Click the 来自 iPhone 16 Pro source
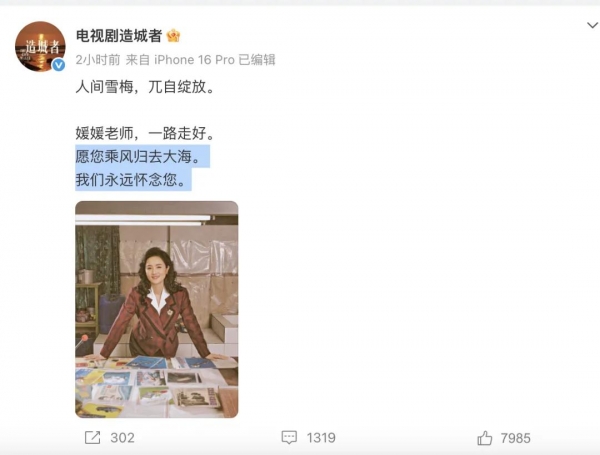Viewport: 600px width, 455px height. (x=180, y=60)
